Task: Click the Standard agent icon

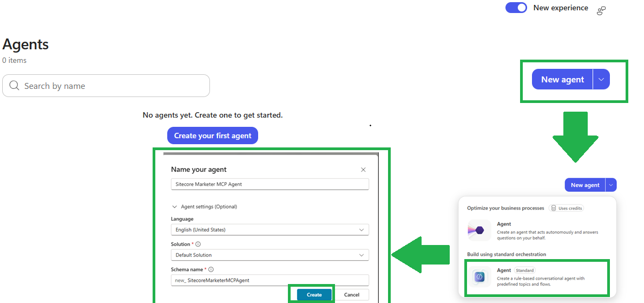Action: (x=479, y=278)
